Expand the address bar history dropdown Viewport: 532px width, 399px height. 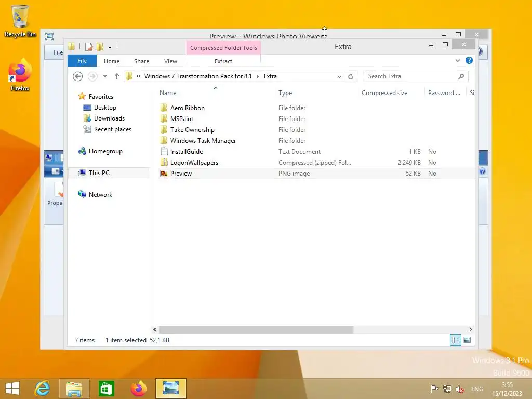[x=339, y=77]
